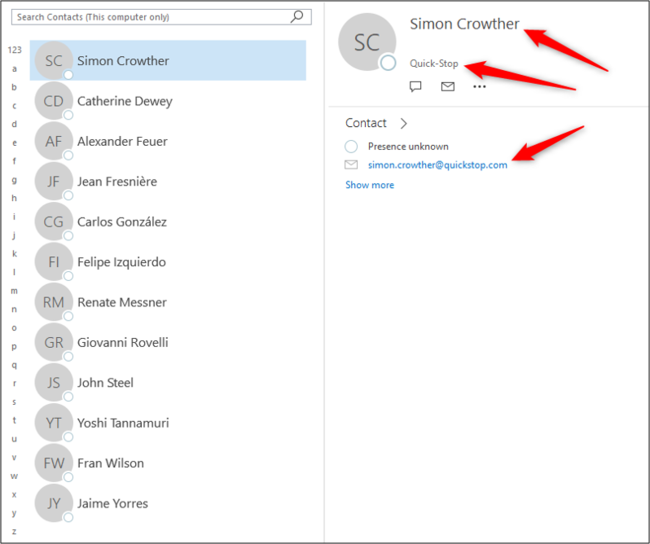Click the AF avatar for Alexander Feuer

click(53, 141)
